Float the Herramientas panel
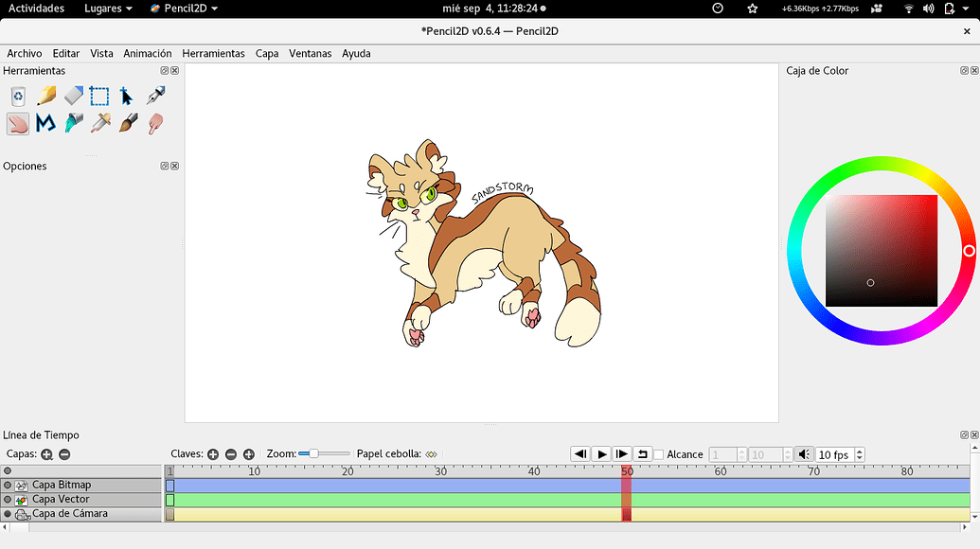This screenshot has width=980, height=549. point(165,71)
